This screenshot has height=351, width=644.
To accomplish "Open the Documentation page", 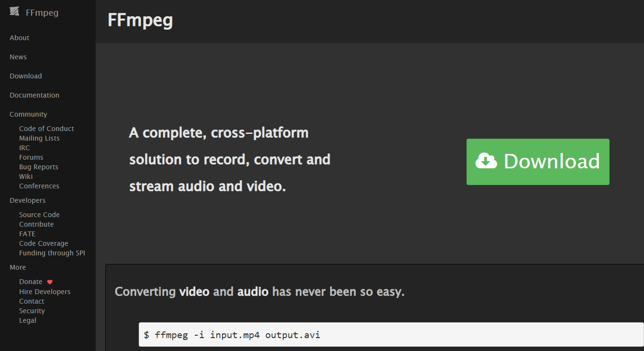I will point(34,95).
